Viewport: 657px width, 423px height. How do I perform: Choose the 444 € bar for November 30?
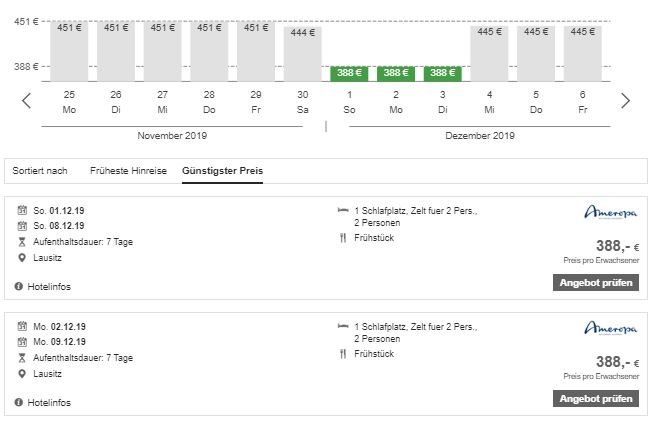(302, 52)
